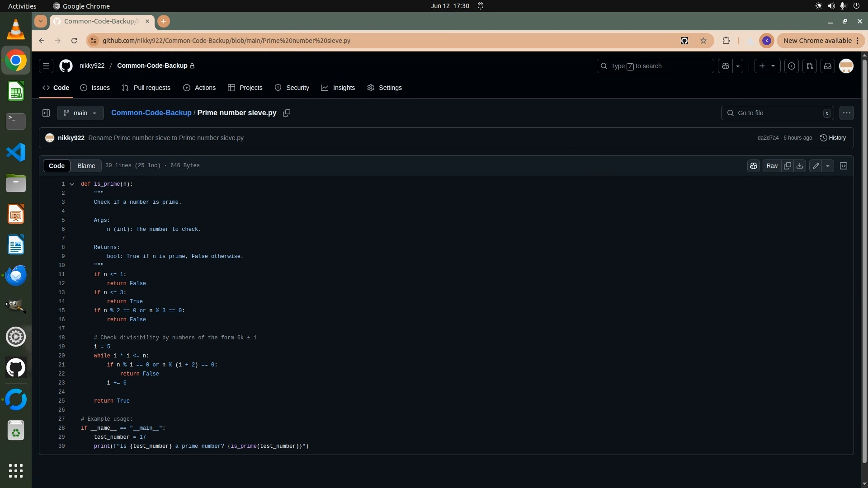Go to the Insights tab

(338, 88)
